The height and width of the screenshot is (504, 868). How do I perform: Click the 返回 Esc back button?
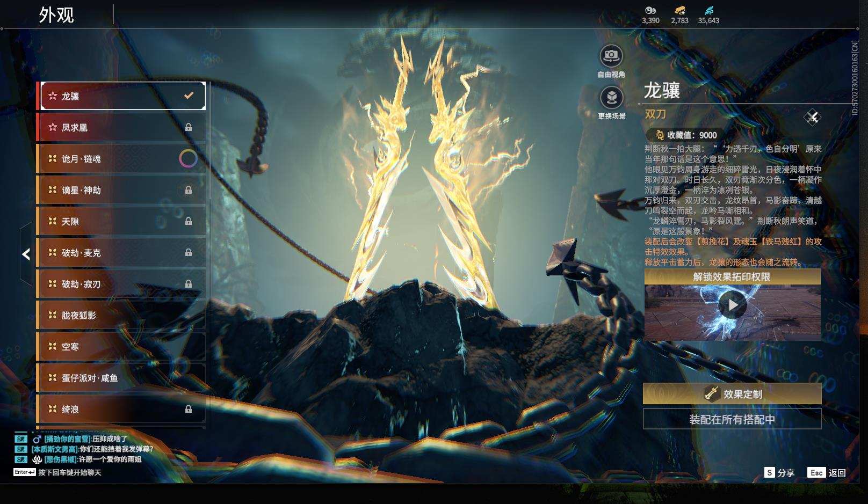tap(827, 472)
